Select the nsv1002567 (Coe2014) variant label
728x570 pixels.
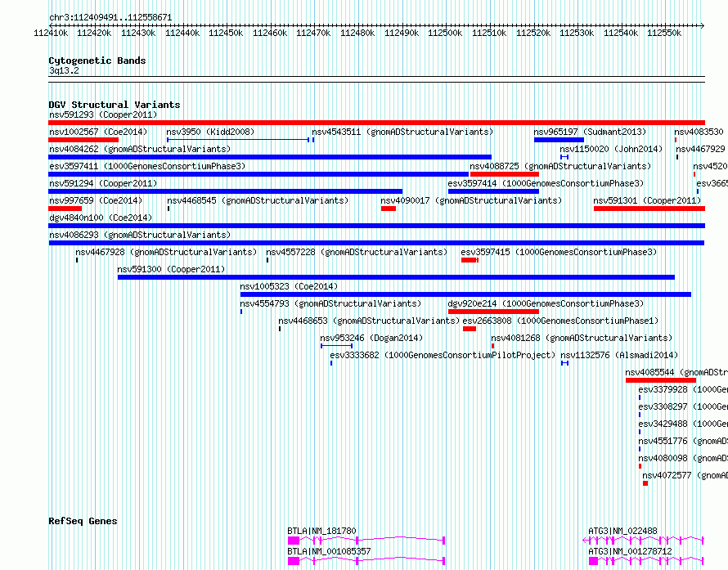tap(98, 132)
